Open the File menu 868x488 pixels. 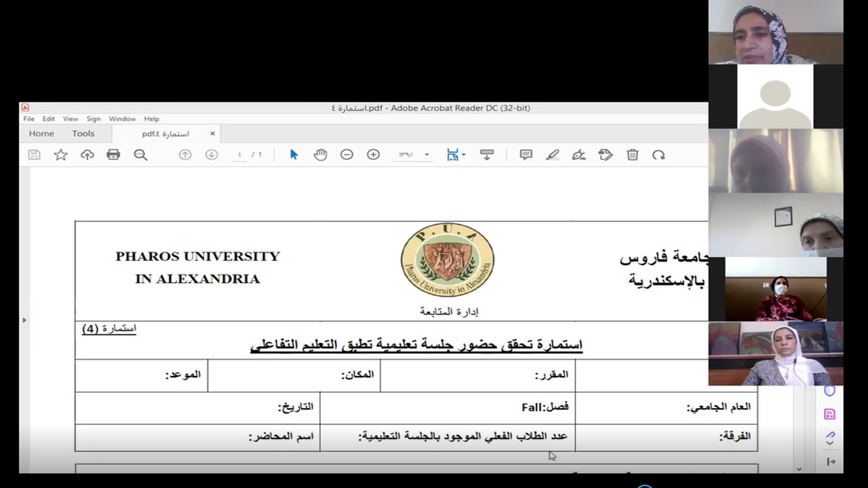(x=29, y=119)
